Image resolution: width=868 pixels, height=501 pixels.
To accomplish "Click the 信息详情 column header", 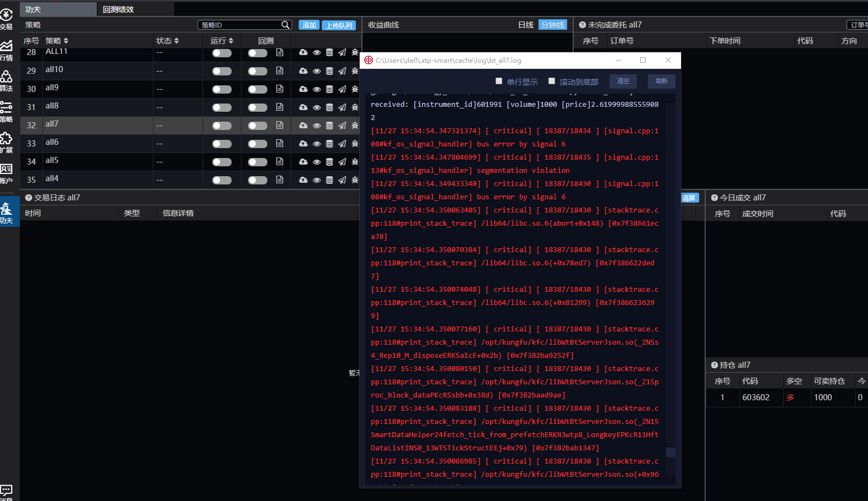I will coord(178,213).
